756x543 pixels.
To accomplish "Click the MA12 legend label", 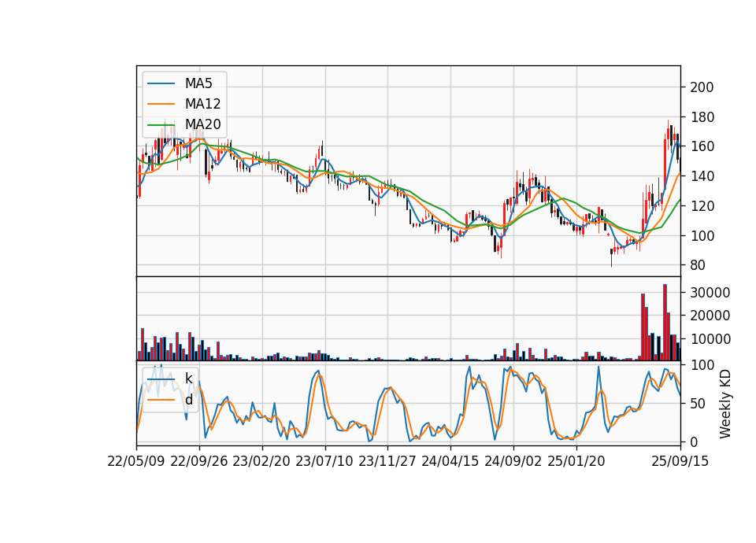I will (202, 104).
